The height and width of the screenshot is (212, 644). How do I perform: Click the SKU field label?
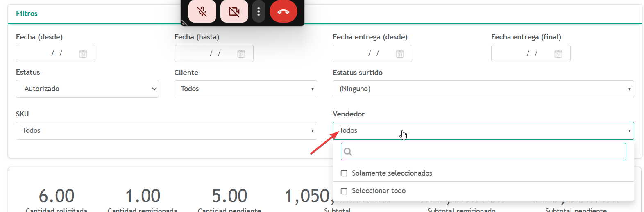[x=23, y=114]
